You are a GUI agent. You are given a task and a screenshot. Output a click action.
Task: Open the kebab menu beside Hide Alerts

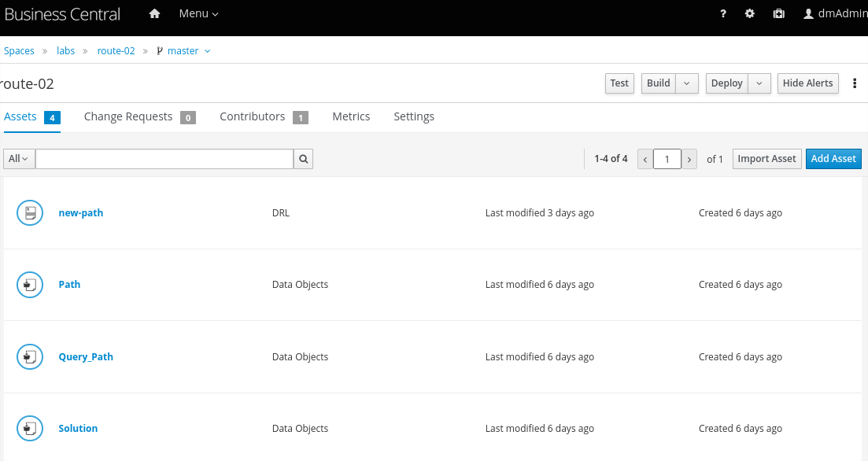click(855, 83)
